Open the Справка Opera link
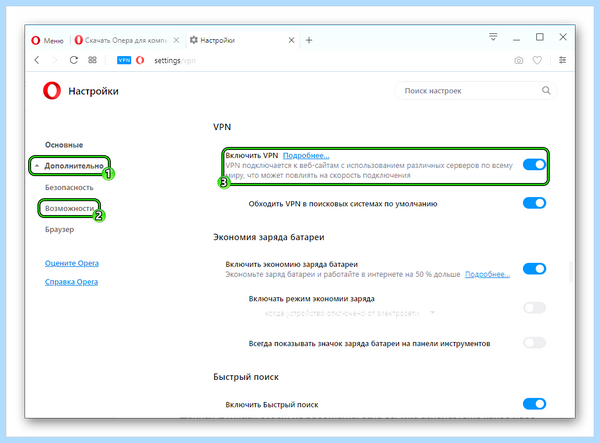The height and width of the screenshot is (443, 600). pos(71,282)
